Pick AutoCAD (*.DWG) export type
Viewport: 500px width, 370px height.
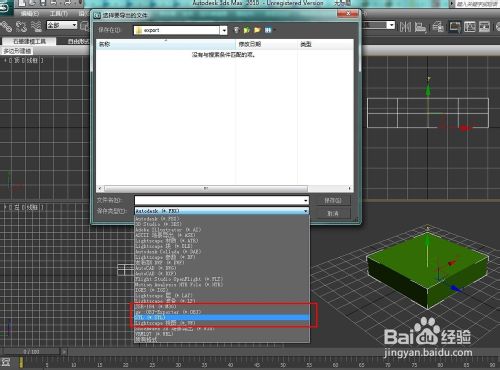222,268
